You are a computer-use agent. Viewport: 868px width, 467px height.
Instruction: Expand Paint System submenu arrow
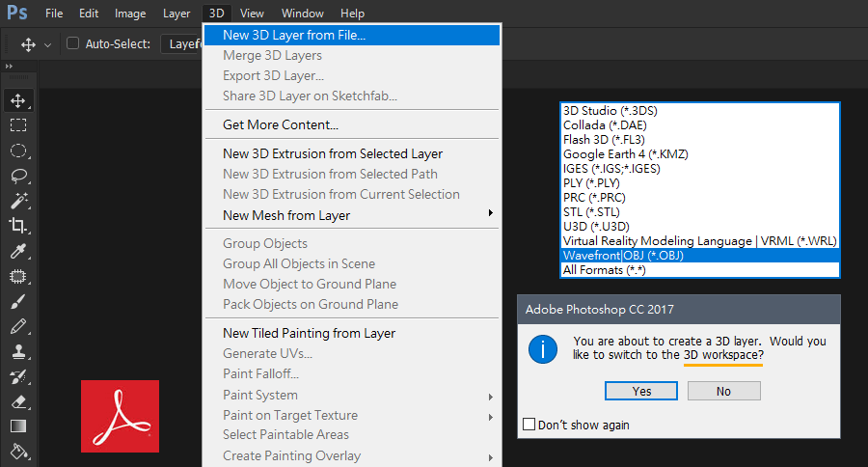pos(491,397)
